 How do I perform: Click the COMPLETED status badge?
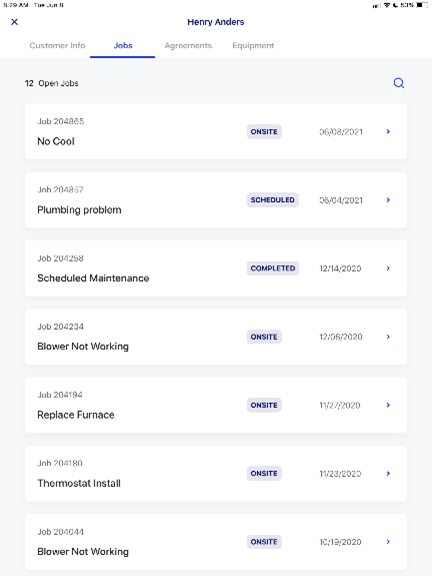pyautogui.click(x=273, y=268)
